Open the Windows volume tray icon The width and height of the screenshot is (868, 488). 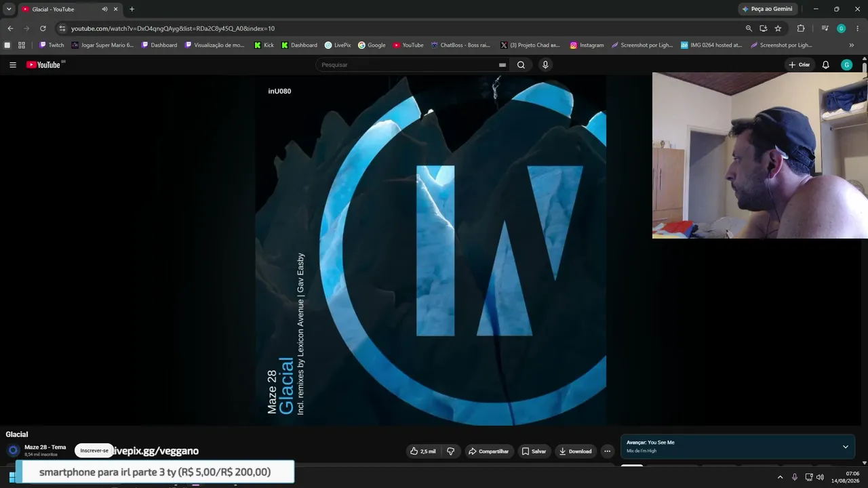click(x=820, y=477)
